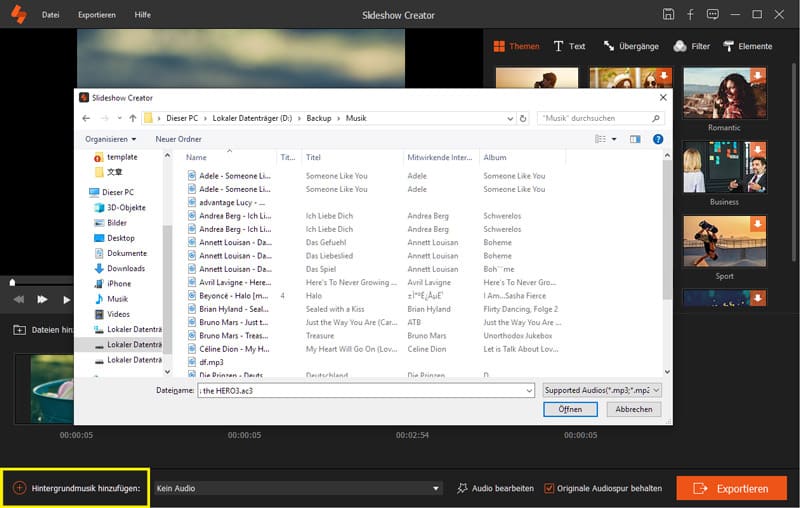Image resolution: width=800 pixels, height=508 pixels.
Task: Go up one folder level with the up arrow
Action: pyautogui.click(x=132, y=118)
